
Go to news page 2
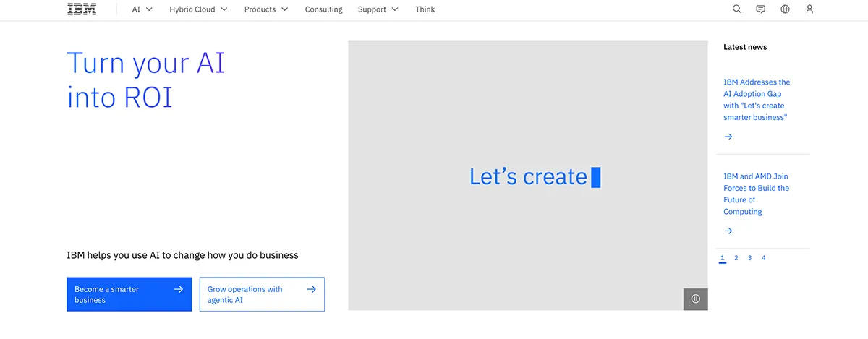[x=736, y=258]
